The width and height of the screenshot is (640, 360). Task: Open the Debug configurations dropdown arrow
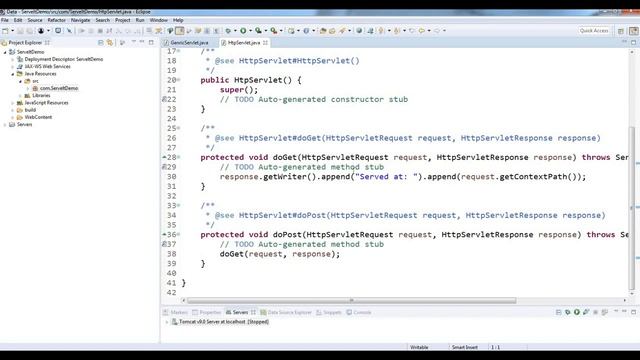(x=235, y=31)
